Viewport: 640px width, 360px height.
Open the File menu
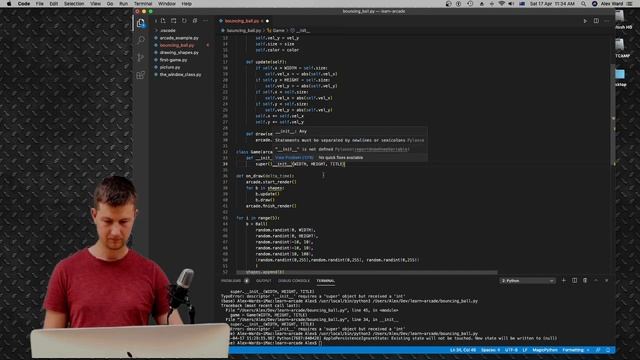[40, 4]
